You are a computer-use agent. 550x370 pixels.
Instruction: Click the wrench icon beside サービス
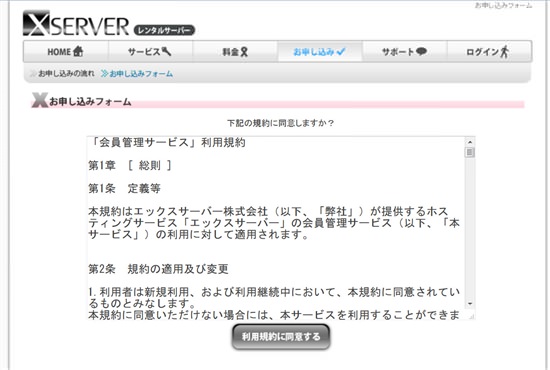click(x=166, y=51)
